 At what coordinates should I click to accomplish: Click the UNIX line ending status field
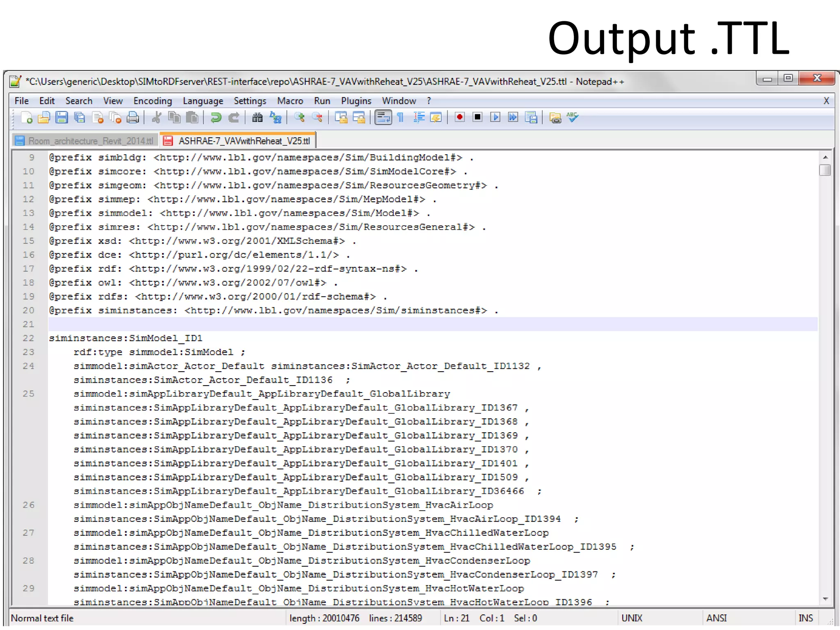(632, 618)
